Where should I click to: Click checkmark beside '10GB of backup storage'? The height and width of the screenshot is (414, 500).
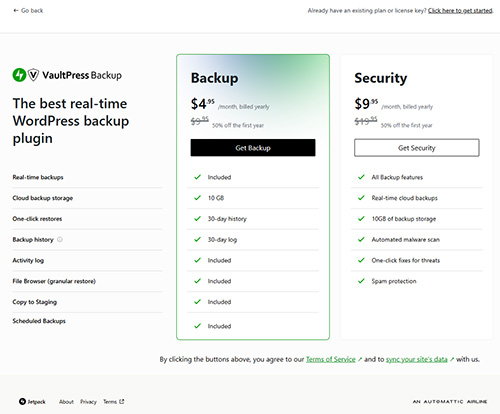361,219
